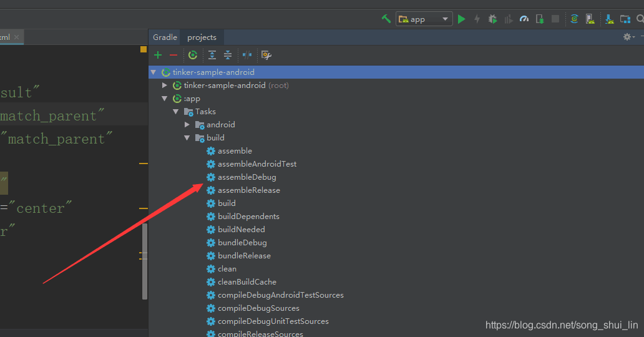Attach debugger to Android process icon

(540, 19)
